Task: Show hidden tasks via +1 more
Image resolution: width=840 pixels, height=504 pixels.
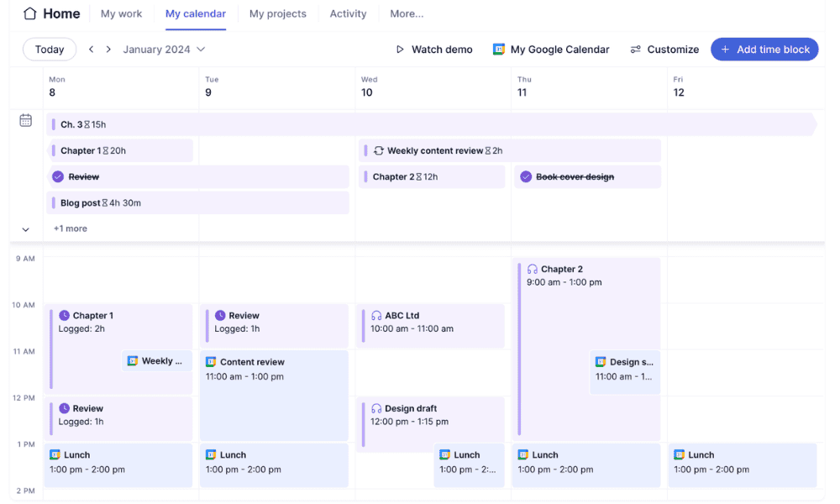Action: [71, 228]
